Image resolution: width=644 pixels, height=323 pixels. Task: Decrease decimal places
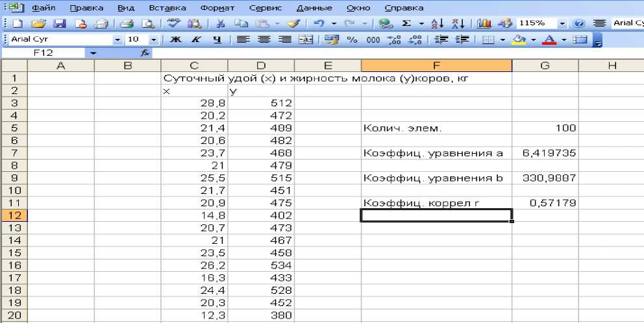coord(415,40)
